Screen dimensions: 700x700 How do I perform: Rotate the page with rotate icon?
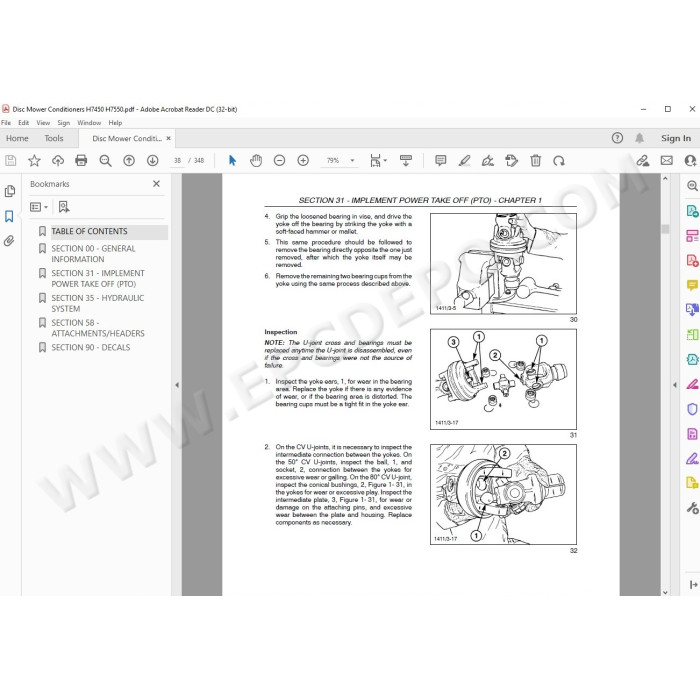point(559,161)
